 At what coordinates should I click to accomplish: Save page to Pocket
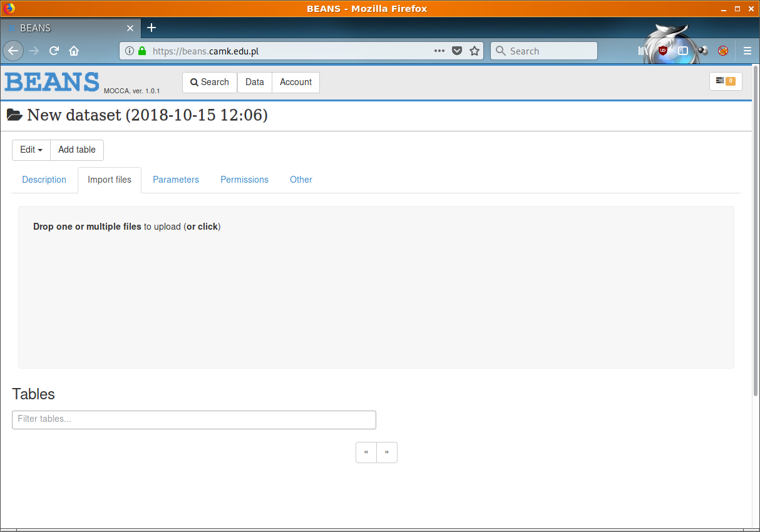coord(457,51)
